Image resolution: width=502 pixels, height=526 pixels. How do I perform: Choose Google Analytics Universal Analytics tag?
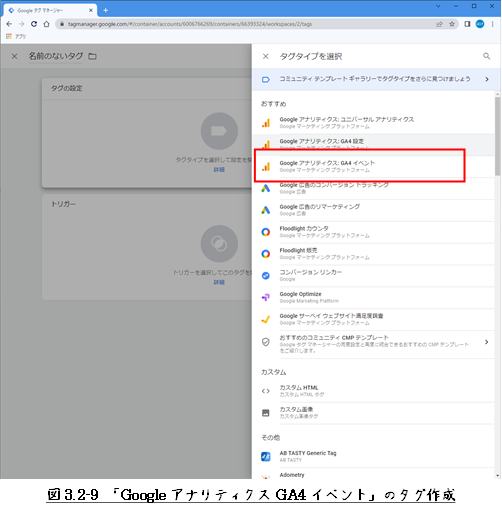click(x=373, y=123)
